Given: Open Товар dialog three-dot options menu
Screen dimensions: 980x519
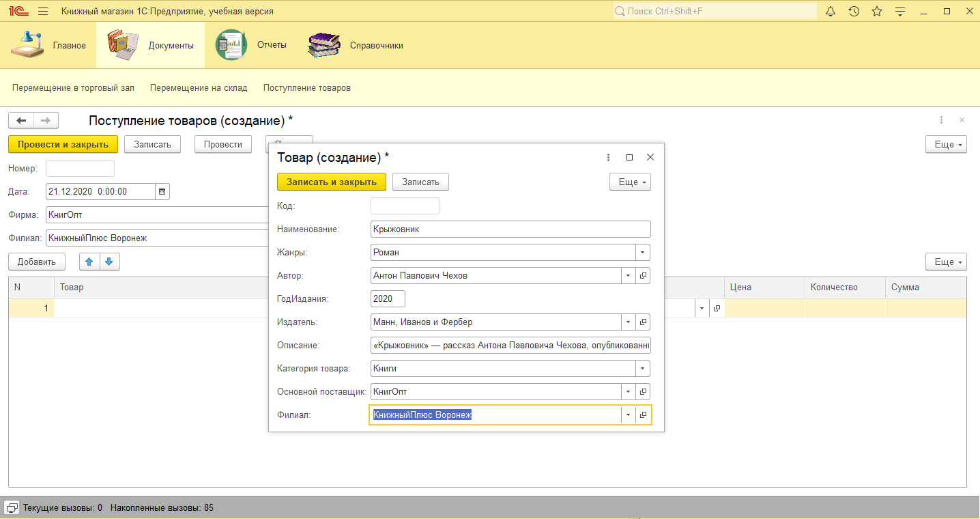Looking at the screenshot, I should click(608, 157).
